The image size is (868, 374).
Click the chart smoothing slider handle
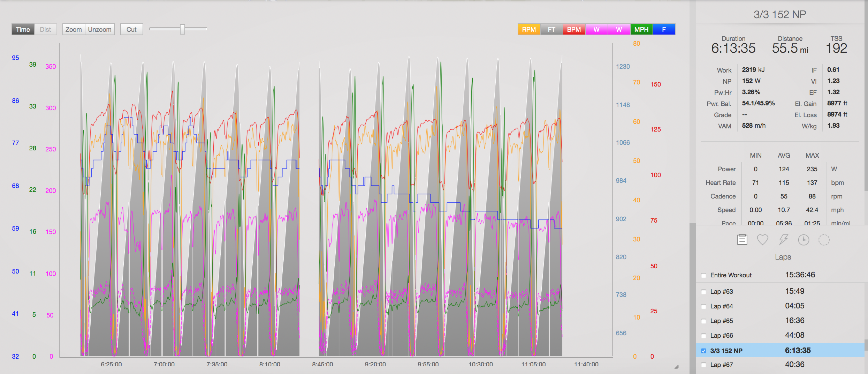tap(182, 29)
